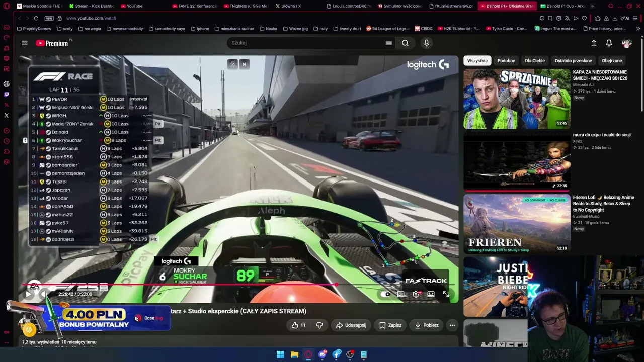Click the Udostępnij share button
The width and height of the screenshot is (644, 362).
[351, 325]
